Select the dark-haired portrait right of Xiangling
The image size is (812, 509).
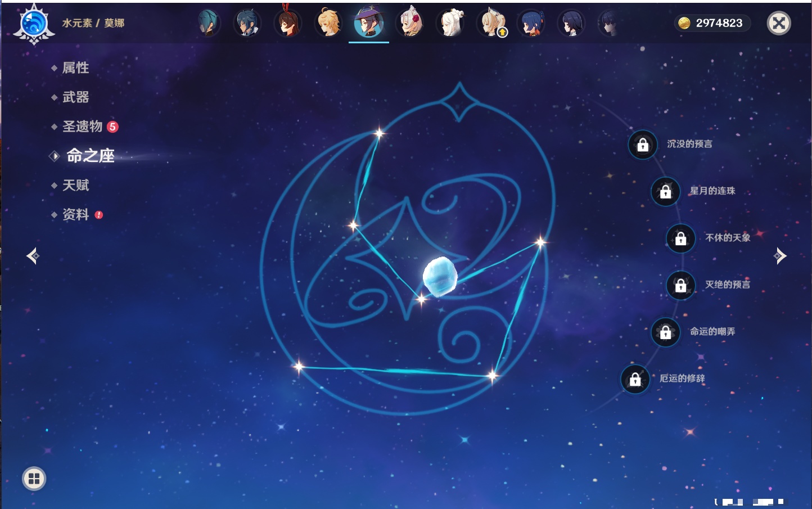pos(571,23)
